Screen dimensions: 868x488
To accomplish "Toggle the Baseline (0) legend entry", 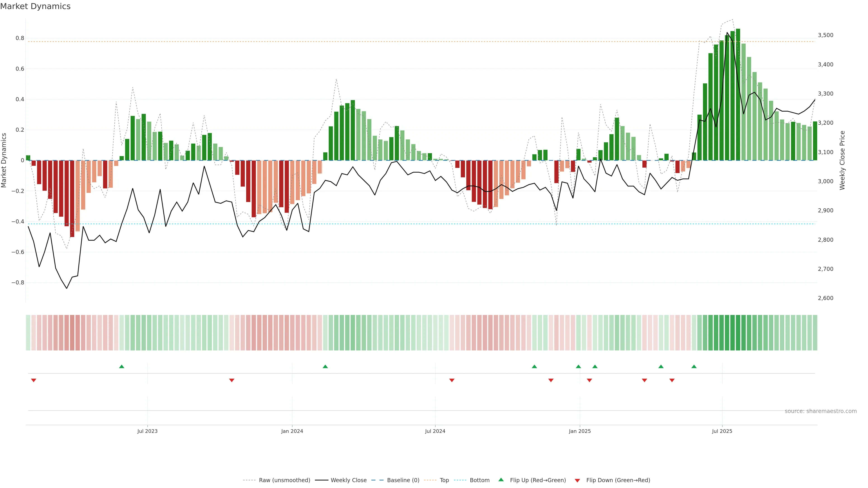I will [x=403, y=480].
